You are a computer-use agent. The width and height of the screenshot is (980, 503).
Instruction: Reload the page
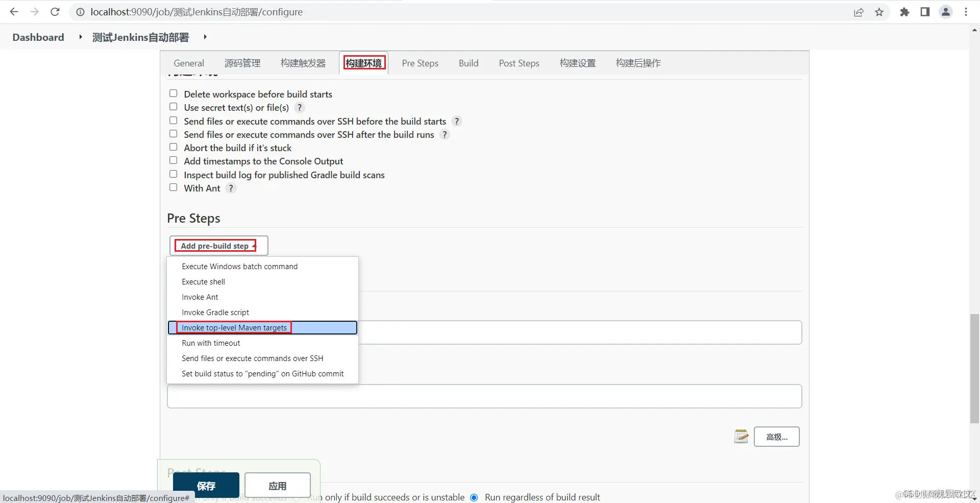(x=55, y=12)
